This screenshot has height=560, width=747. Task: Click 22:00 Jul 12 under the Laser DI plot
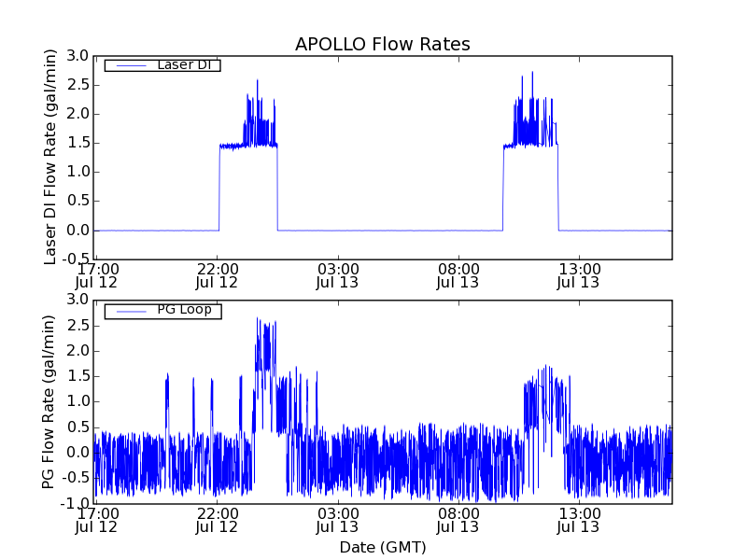pos(218,276)
